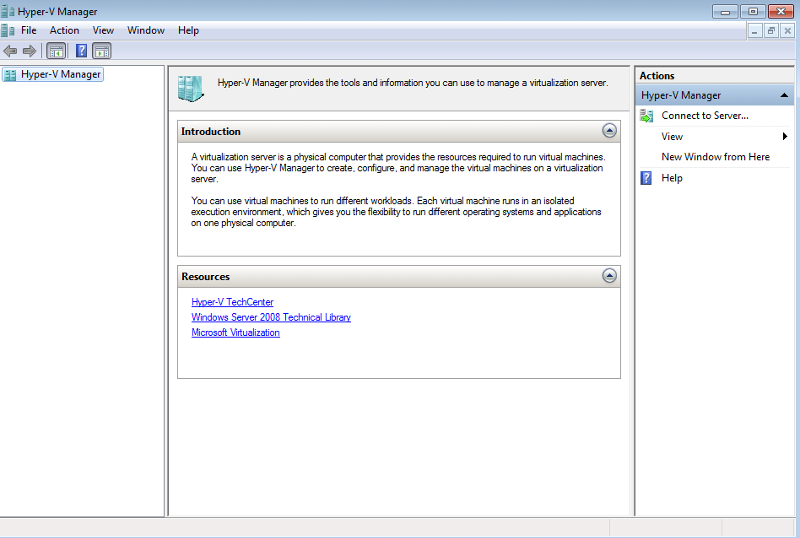
Task: Click the Hyper-V Manager header in Actions
Action: [714, 95]
